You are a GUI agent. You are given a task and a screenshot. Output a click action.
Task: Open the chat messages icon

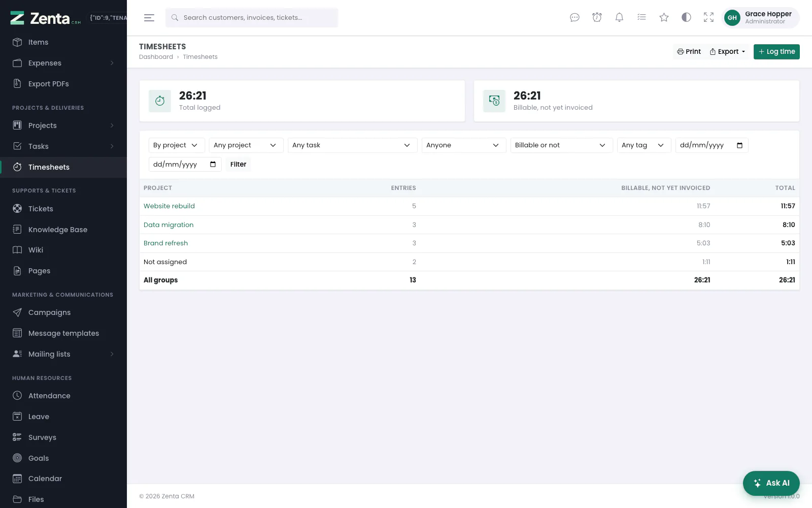point(574,18)
